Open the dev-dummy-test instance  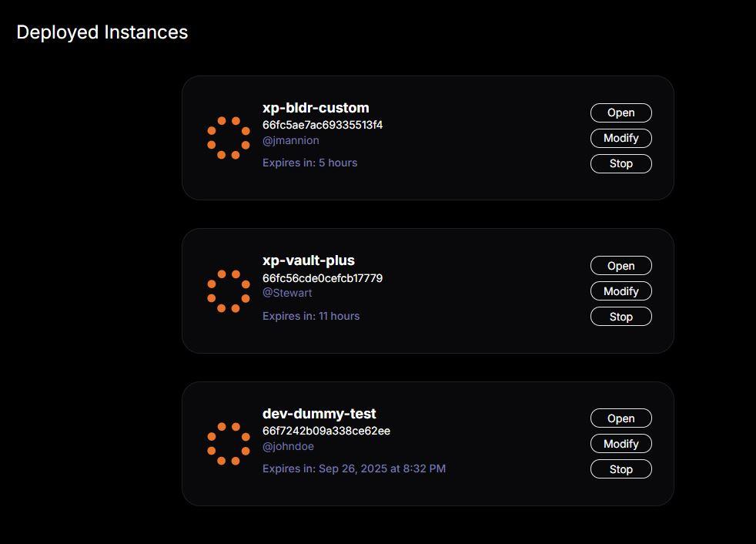click(x=621, y=418)
